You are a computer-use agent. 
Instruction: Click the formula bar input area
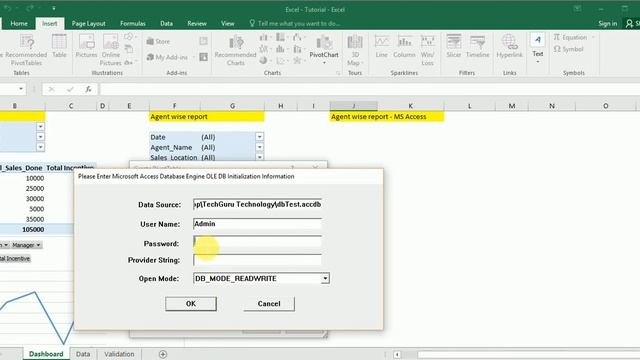coord(369,89)
